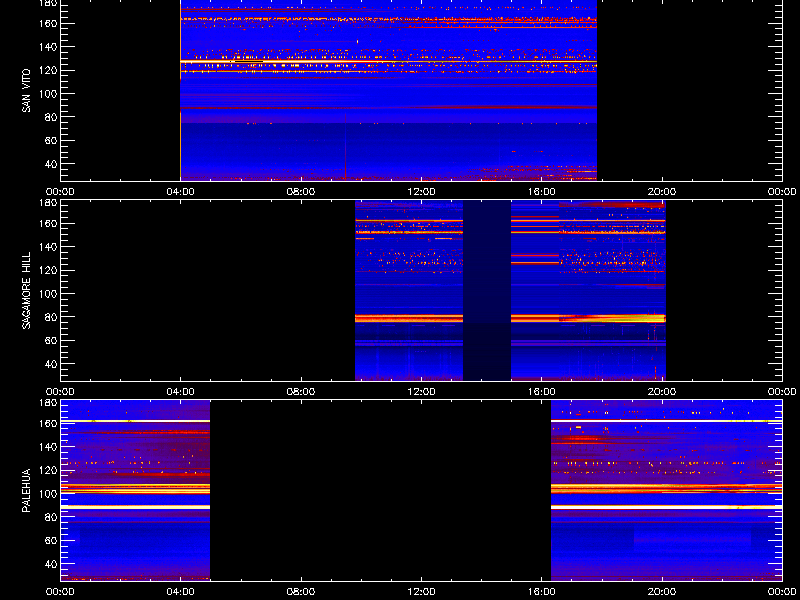Click the 60 label on Palehua axis
This screenshot has height=600, width=800.
pyautogui.click(x=50, y=541)
